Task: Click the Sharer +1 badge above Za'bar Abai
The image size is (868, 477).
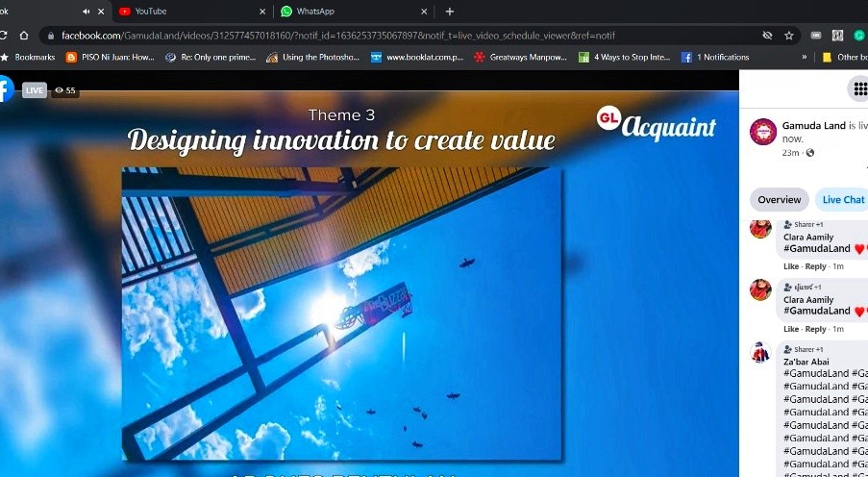Action: click(x=804, y=350)
